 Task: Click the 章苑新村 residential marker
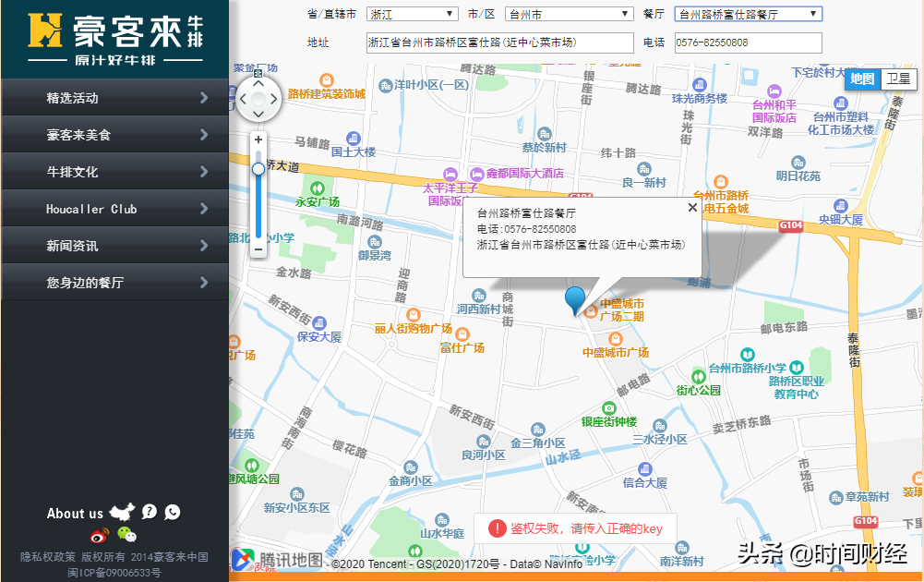(x=835, y=498)
